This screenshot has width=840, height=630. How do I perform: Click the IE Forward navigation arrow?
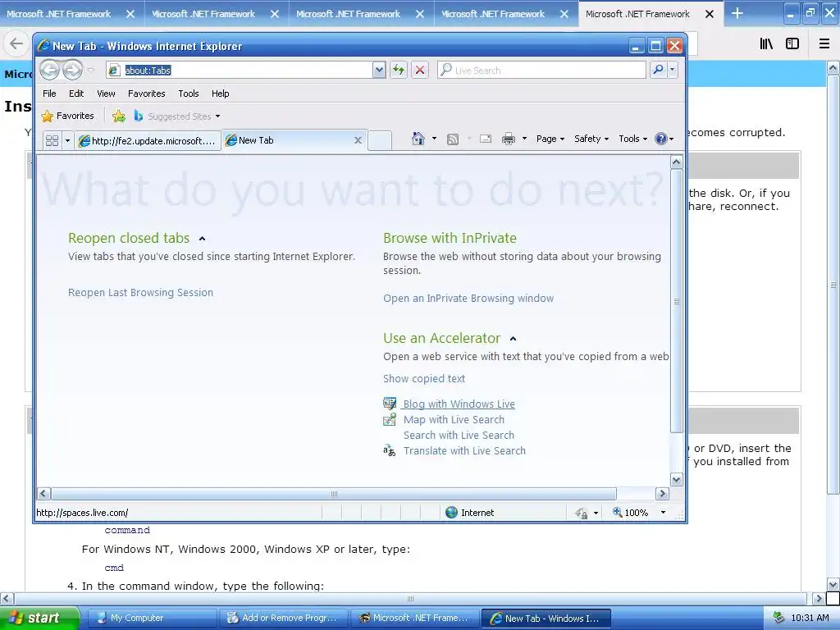coord(72,71)
